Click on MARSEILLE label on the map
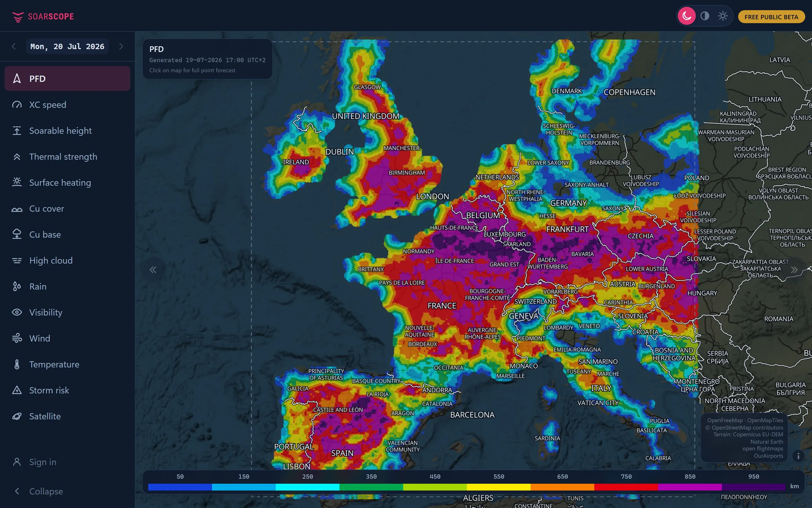The height and width of the screenshot is (508, 812). (x=510, y=376)
